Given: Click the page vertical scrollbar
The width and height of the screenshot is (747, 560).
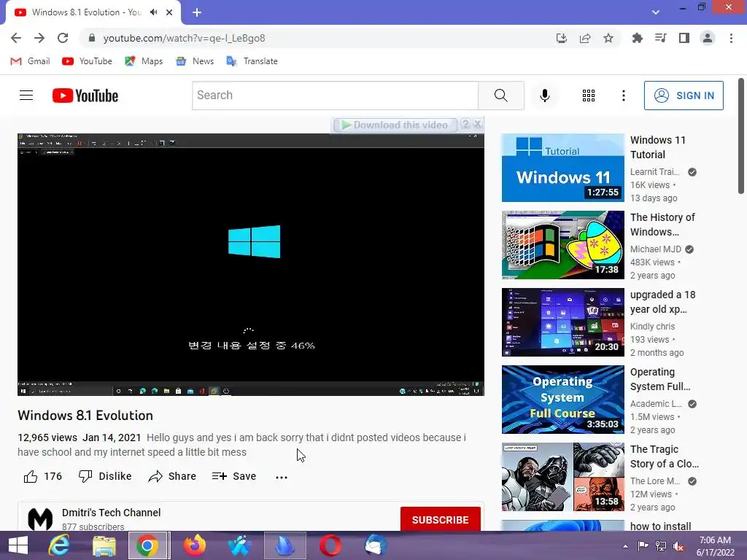Looking at the screenshot, I should 741,136.
